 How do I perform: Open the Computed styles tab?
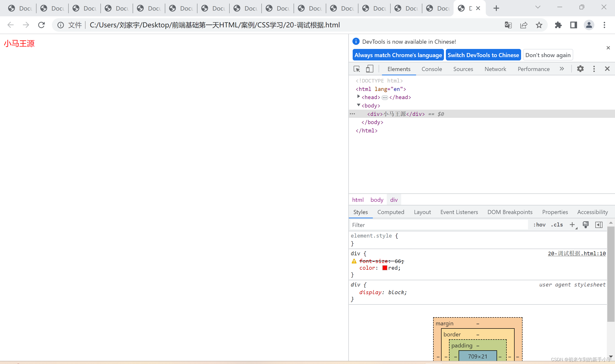(x=390, y=212)
